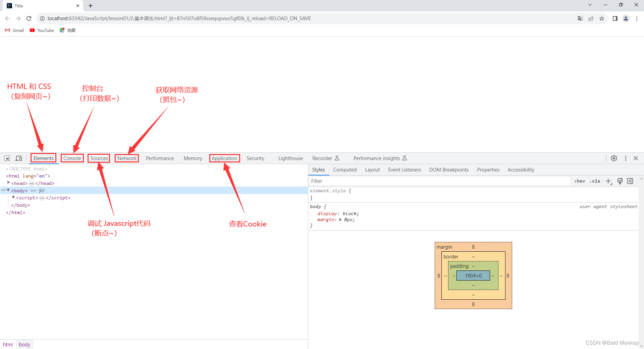Switch to Console tab
Screen dimensions: 644x349
coord(72,158)
